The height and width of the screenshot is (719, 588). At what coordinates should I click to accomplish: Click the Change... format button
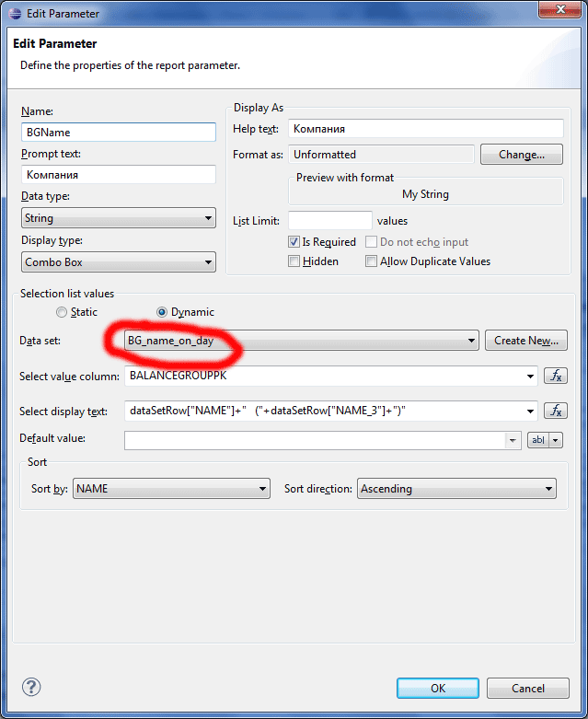click(522, 155)
